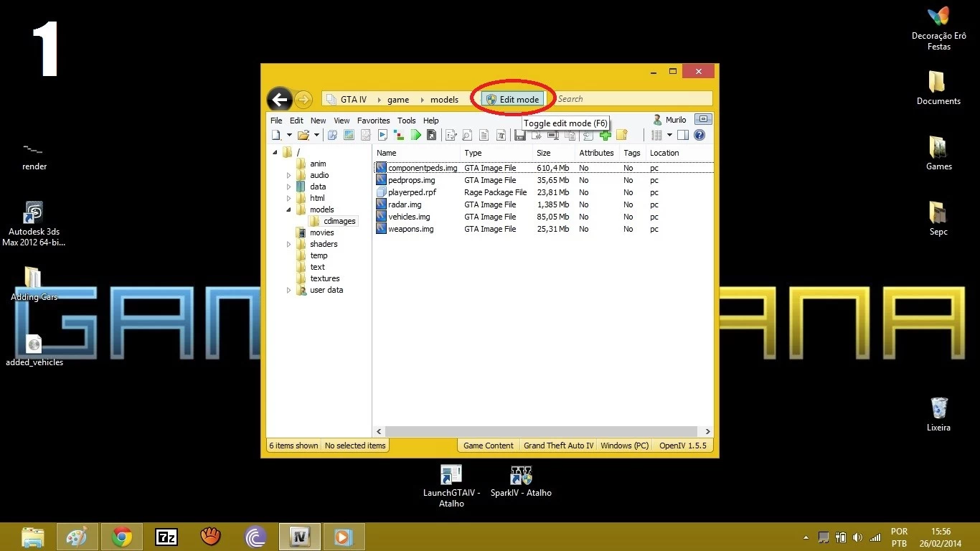This screenshot has height=551, width=980.
Task: Open the view mode dropdown arrow
Action: click(x=669, y=135)
